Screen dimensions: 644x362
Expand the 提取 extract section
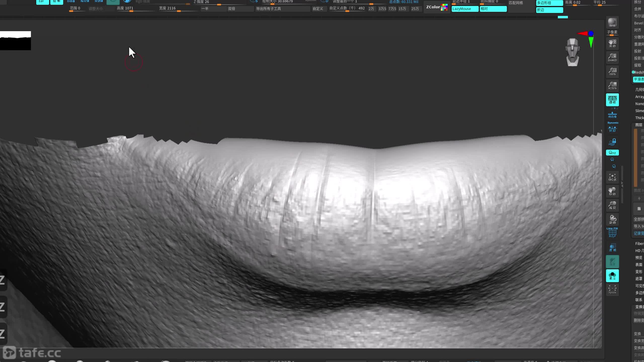[x=638, y=65]
